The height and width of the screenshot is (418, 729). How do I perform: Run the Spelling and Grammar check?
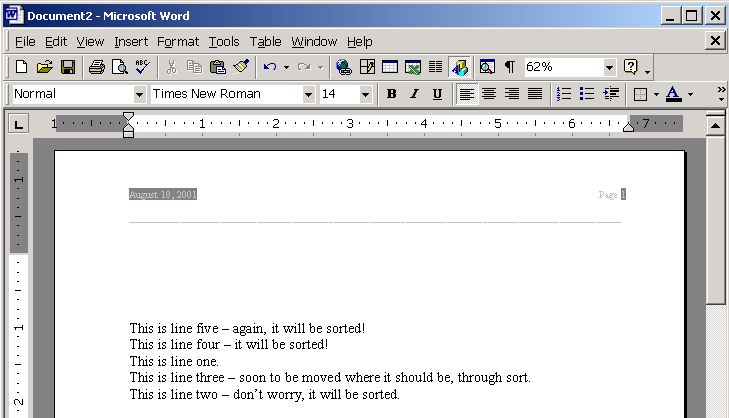[142, 67]
